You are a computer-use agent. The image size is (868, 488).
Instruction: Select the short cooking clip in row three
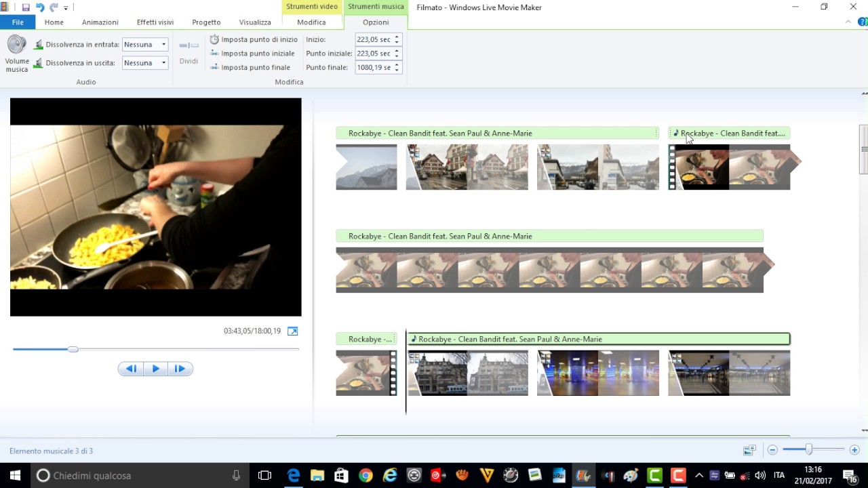pyautogui.click(x=366, y=373)
